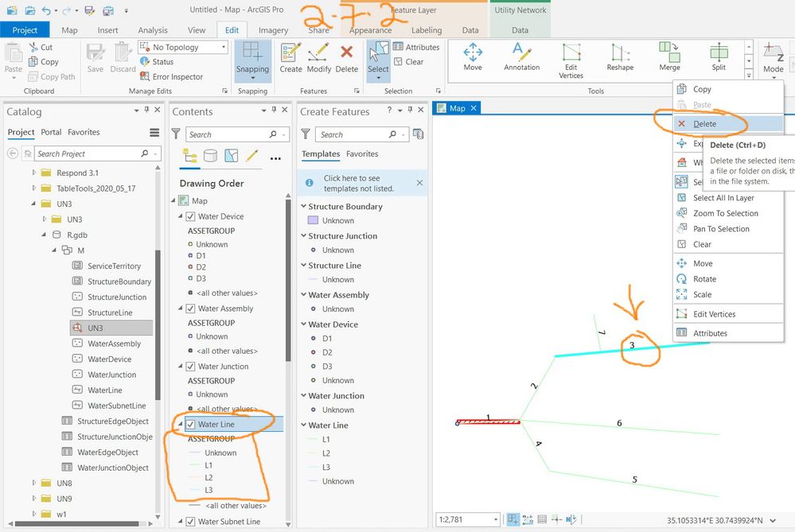Uncheck Water Line layer visibility
The height and width of the screenshot is (532, 795).
[x=191, y=424]
